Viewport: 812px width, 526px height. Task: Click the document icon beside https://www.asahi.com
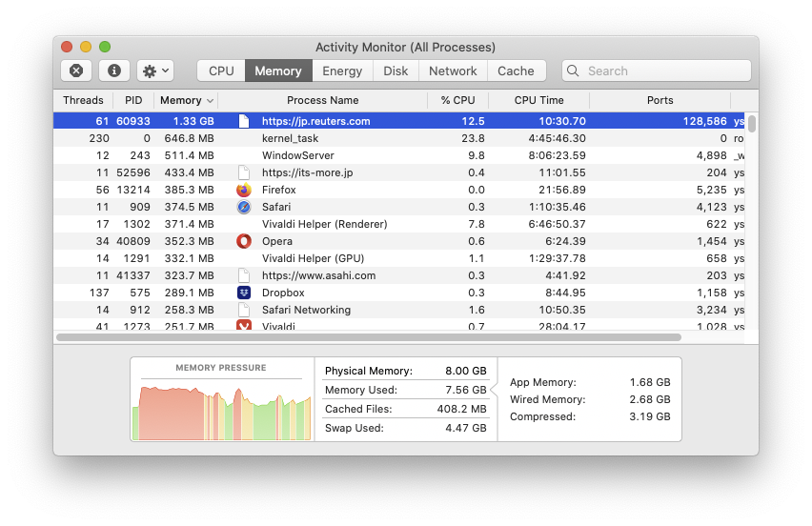[243, 275]
